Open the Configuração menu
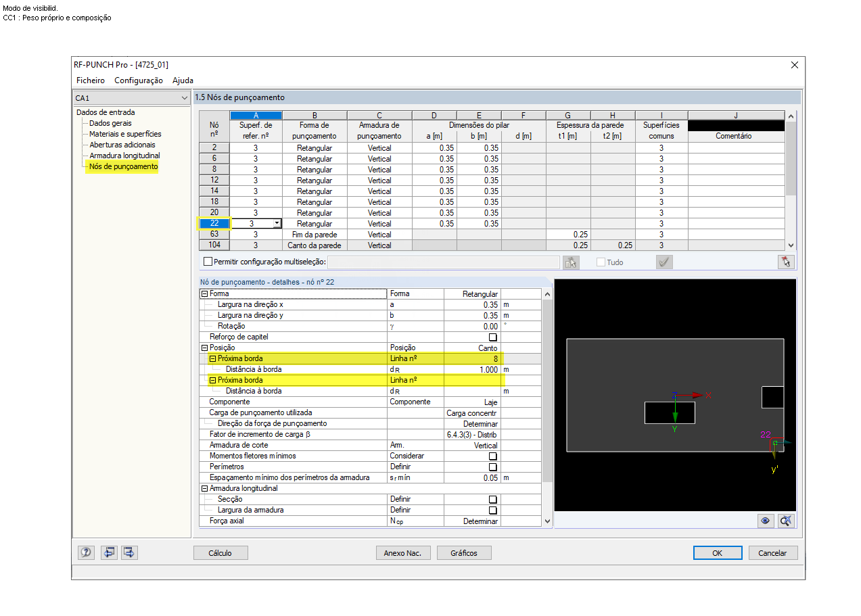The width and height of the screenshot is (861, 616). coord(139,80)
